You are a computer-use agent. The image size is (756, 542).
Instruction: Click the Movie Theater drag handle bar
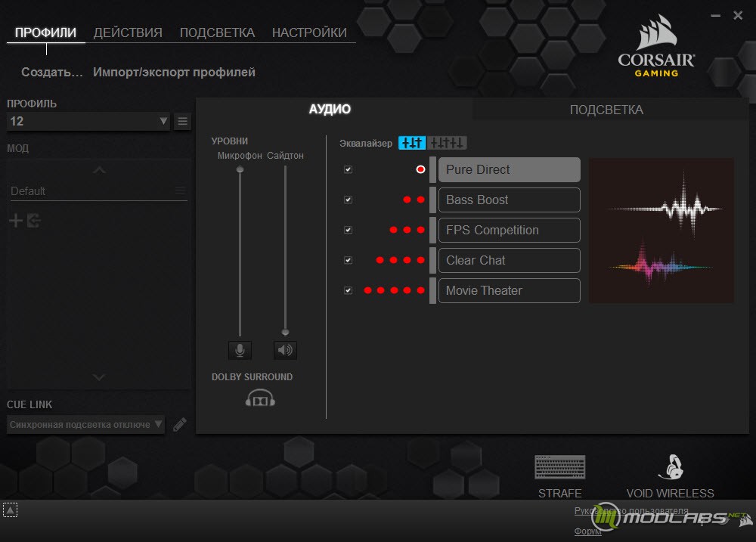pos(432,290)
